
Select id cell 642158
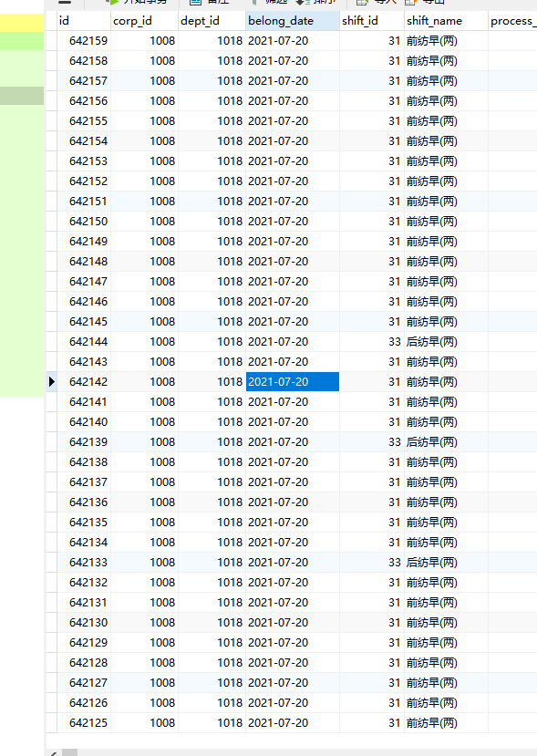coord(84,61)
